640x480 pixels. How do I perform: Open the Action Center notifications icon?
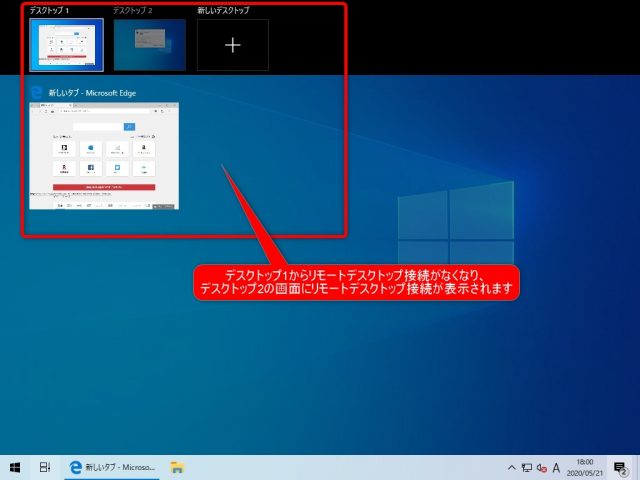point(620,468)
